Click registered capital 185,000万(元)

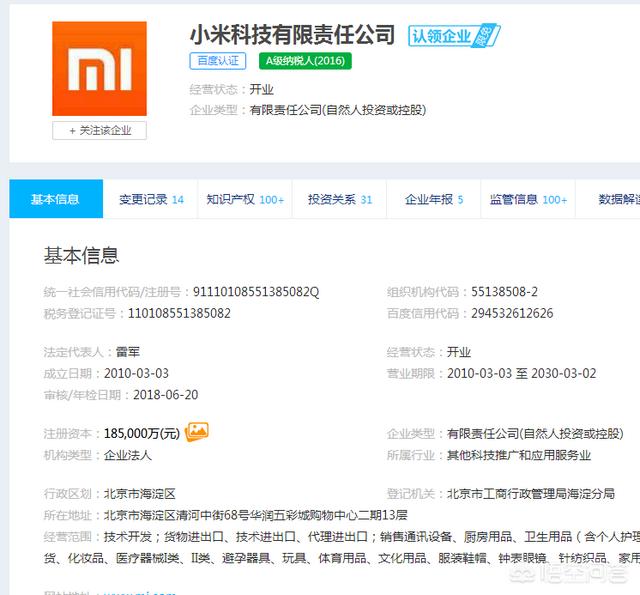pos(142,433)
